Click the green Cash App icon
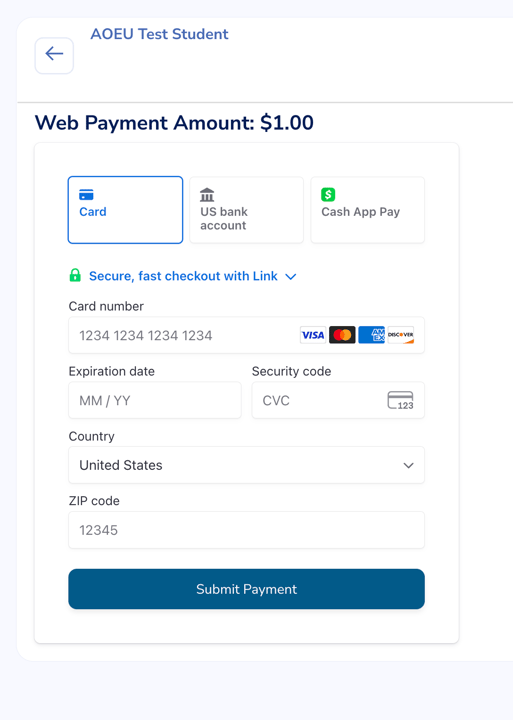This screenshot has width=513, height=720. 328,195
